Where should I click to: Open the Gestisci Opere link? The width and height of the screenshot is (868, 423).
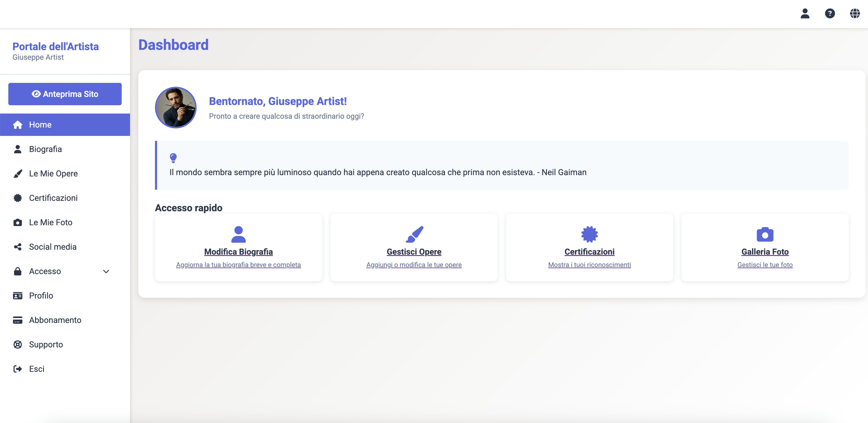tap(414, 252)
